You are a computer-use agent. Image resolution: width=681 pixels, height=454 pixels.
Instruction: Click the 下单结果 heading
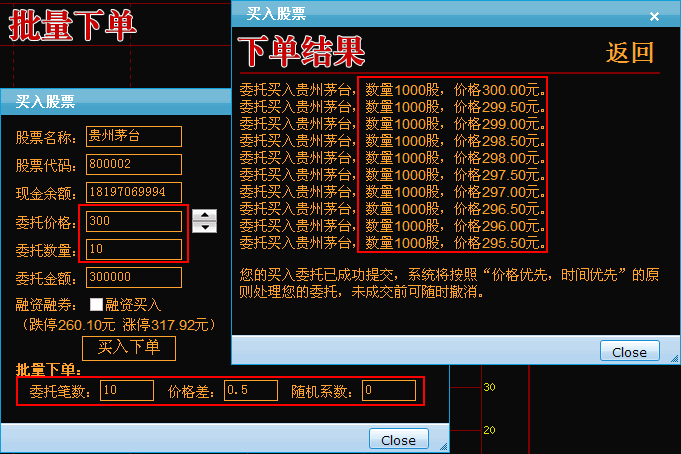[301, 52]
